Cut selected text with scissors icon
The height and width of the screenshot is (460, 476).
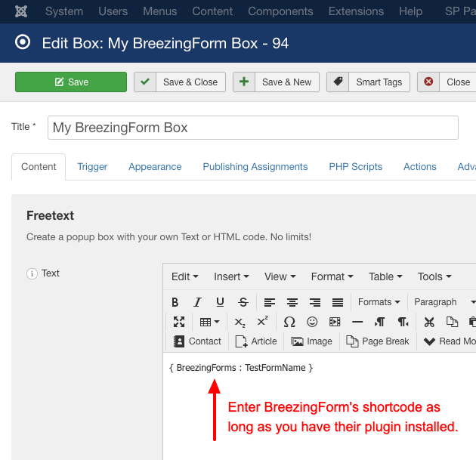(x=429, y=322)
